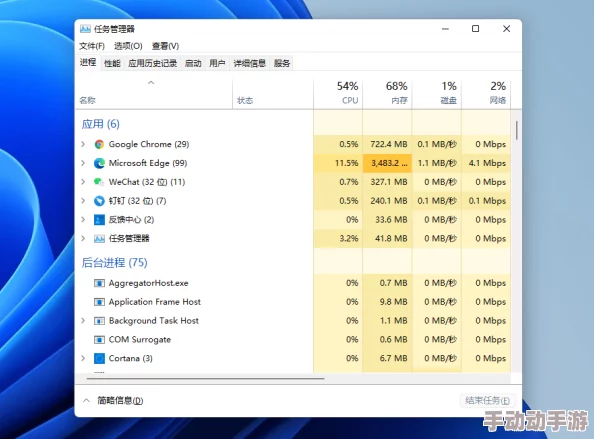Viewport: 594px width, 439px height.
Task: Sort by the 磁盘 column header
Action: coord(437,93)
